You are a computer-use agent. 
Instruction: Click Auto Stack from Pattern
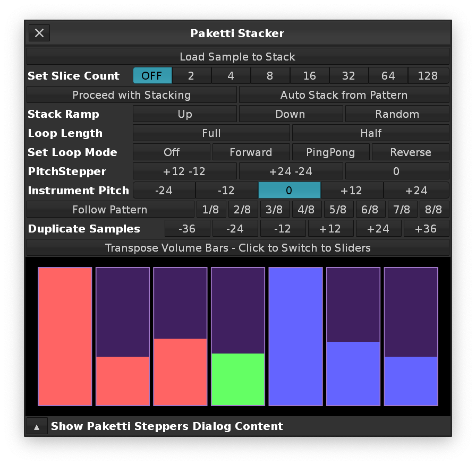coord(344,95)
